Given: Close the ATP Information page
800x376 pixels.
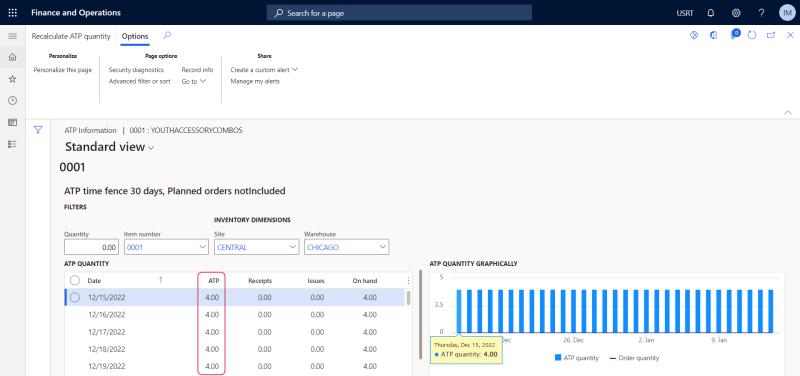Looking at the screenshot, I should pos(790,35).
